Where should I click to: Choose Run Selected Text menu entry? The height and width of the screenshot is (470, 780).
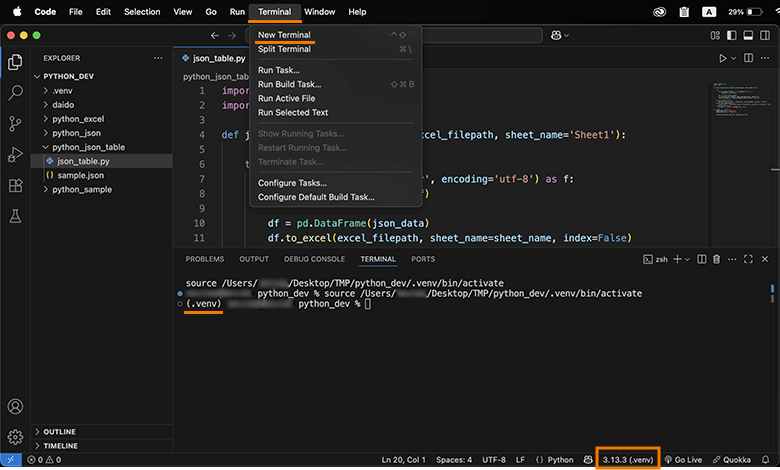click(x=335, y=112)
